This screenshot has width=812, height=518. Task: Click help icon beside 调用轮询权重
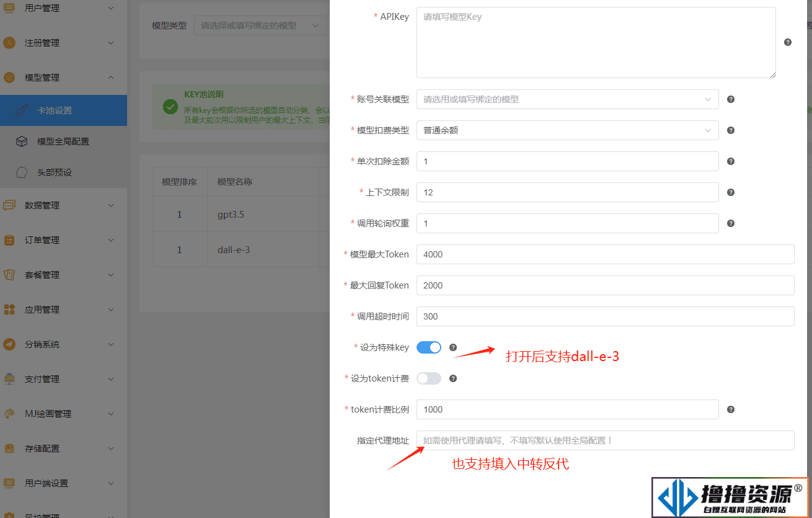point(731,223)
